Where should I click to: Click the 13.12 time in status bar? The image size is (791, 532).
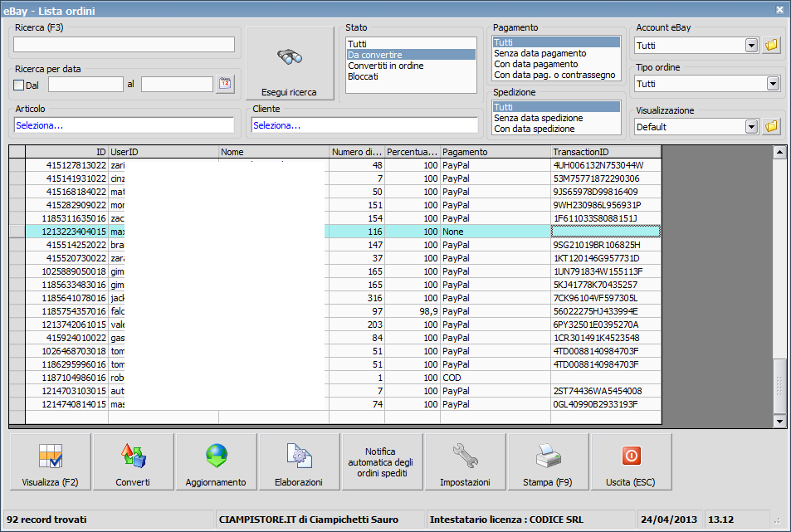pyautogui.click(x=721, y=520)
